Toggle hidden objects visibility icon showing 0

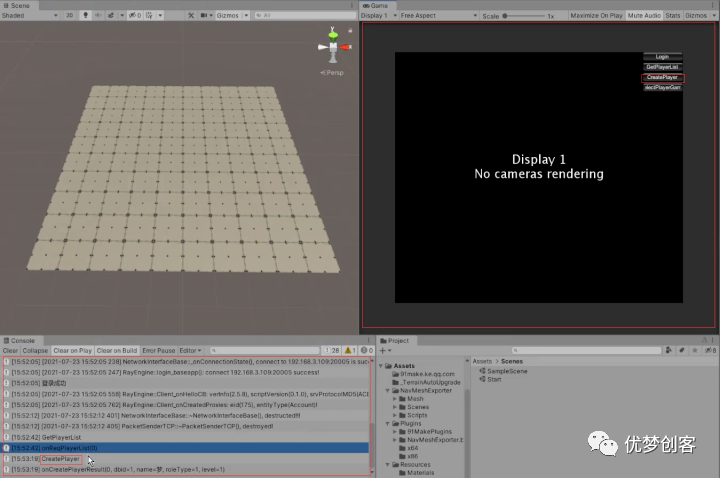click(x=135, y=15)
